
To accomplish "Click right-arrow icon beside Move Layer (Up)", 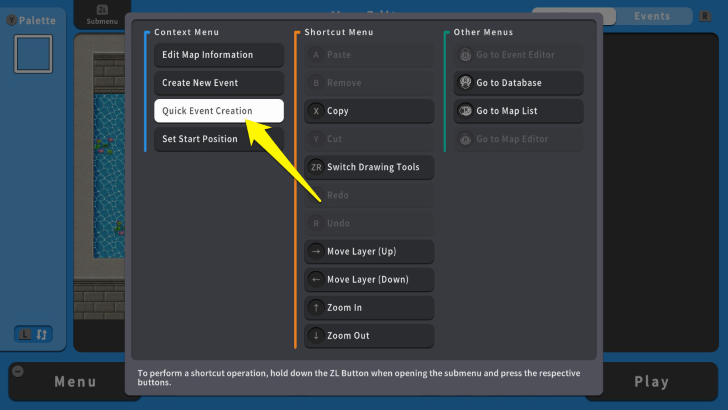I will click(x=316, y=251).
